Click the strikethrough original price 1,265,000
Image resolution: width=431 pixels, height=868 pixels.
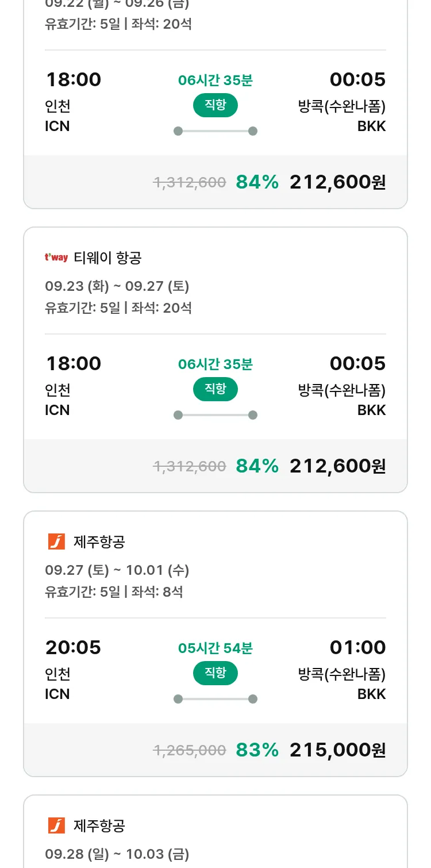(189, 750)
